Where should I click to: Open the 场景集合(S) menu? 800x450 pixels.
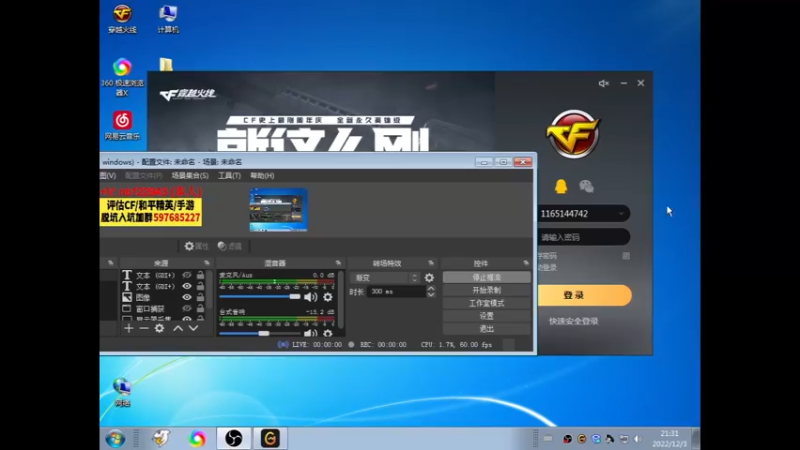tap(190, 176)
